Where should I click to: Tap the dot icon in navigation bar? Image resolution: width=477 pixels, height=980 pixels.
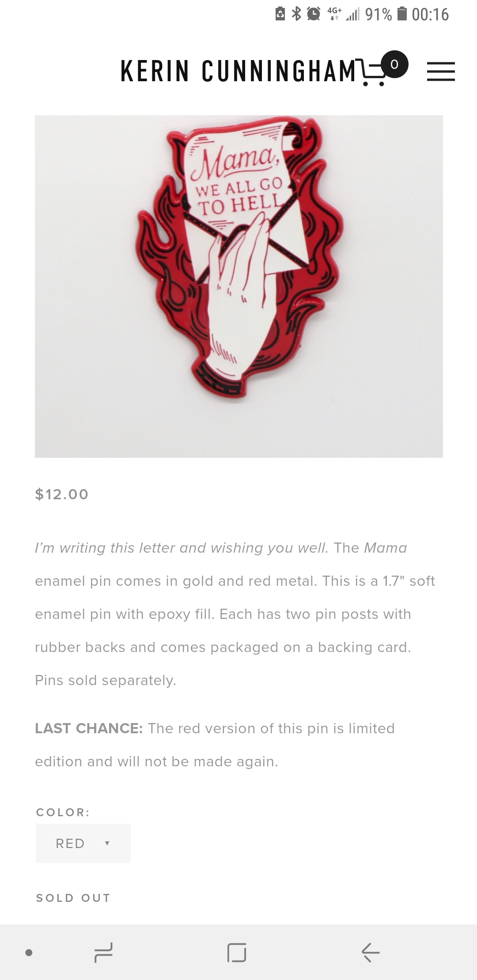tap(29, 952)
